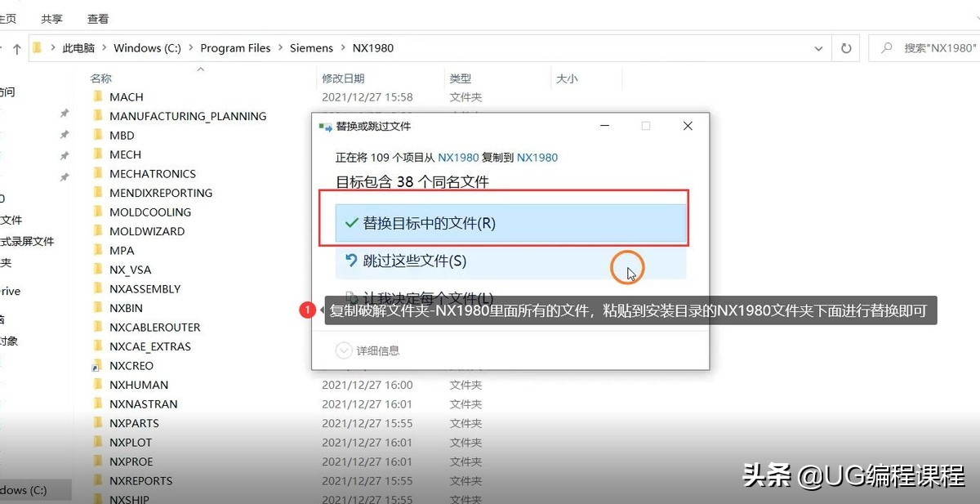
Task: Navigate up one folder with the up arrow
Action: 16,47
